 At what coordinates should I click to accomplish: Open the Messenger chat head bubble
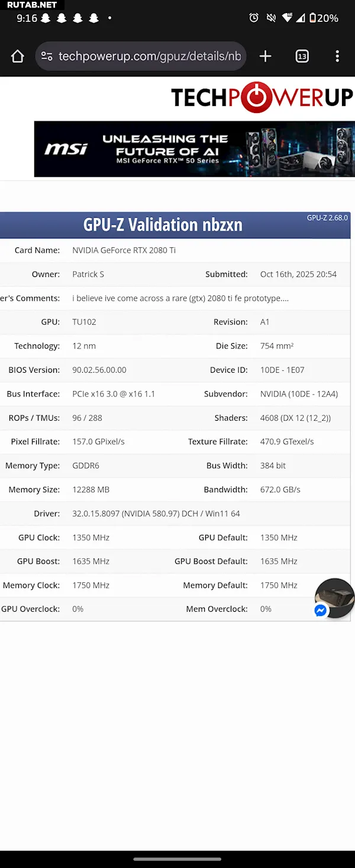coord(334,598)
